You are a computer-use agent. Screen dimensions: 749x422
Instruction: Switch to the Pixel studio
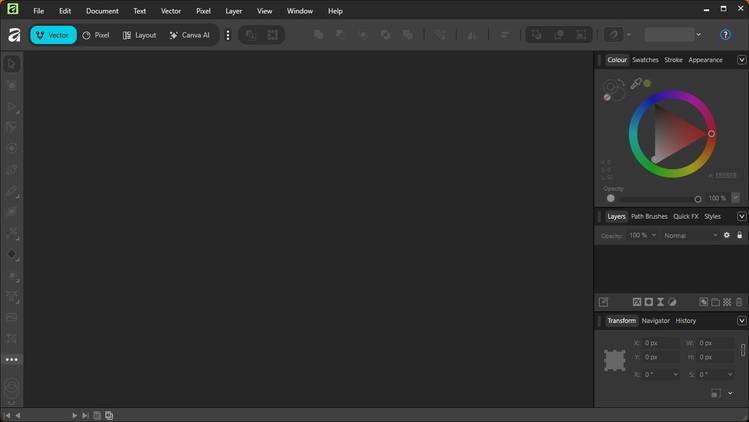click(x=96, y=35)
